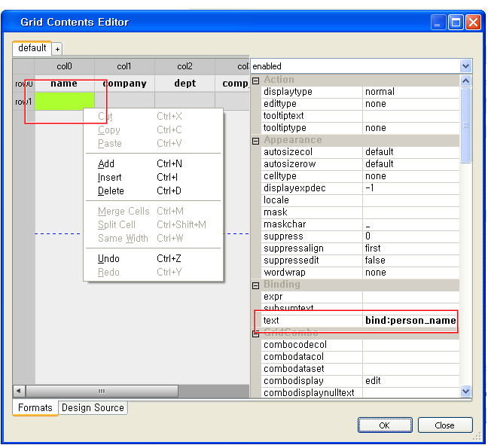Select the dept header cell
This screenshot has height=448, width=488.
(185, 84)
